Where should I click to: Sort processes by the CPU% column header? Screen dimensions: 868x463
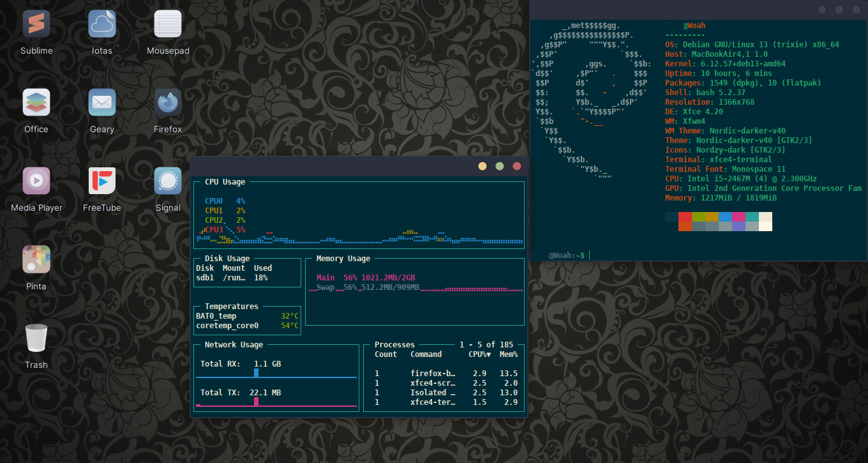pos(479,354)
